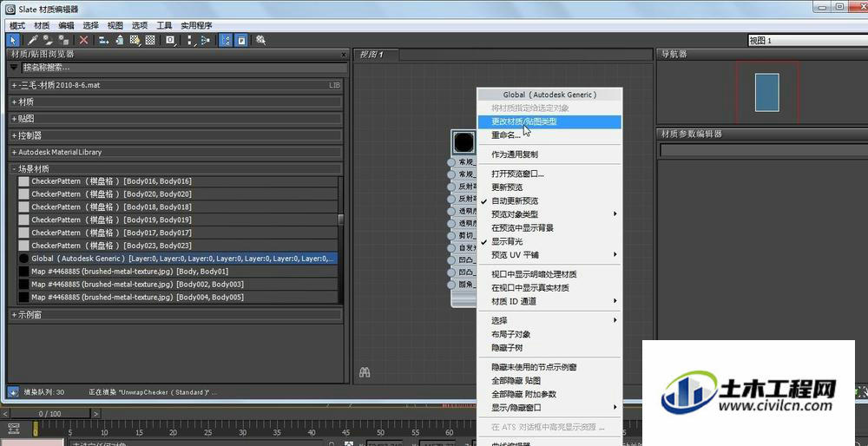Click the binoculars search icon in view
The height and width of the screenshot is (446, 868).
[365, 372]
